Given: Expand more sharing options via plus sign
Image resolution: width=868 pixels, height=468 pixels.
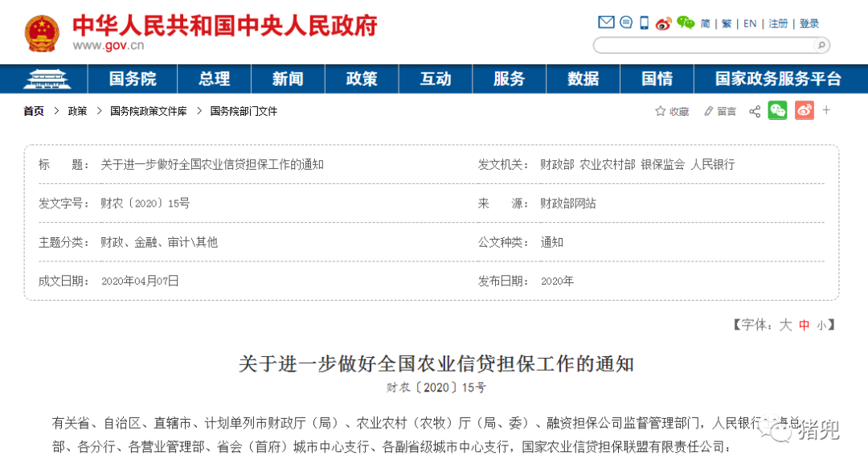Looking at the screenshot, I should point(825,110).
